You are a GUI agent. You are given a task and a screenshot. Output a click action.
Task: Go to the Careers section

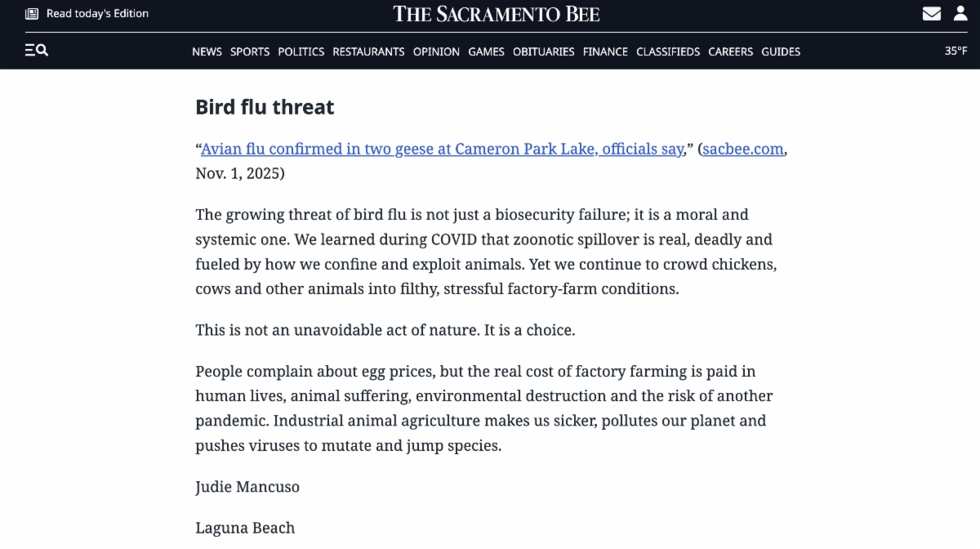(730, 51)
